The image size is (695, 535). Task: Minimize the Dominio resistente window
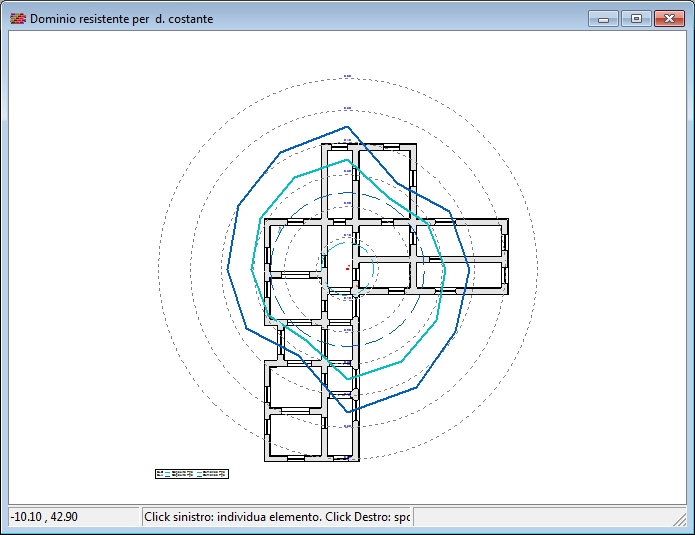tap(603, 18)
